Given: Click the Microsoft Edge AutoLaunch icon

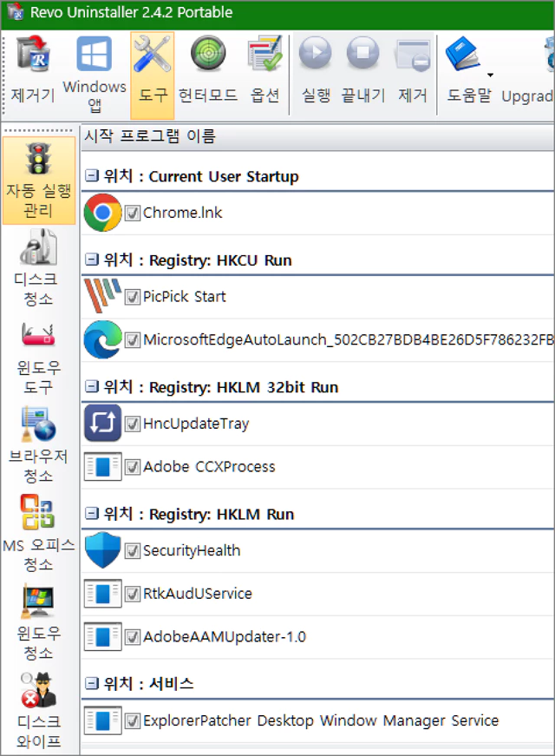Looking at the screenshot, I should [x=102, y=339].
